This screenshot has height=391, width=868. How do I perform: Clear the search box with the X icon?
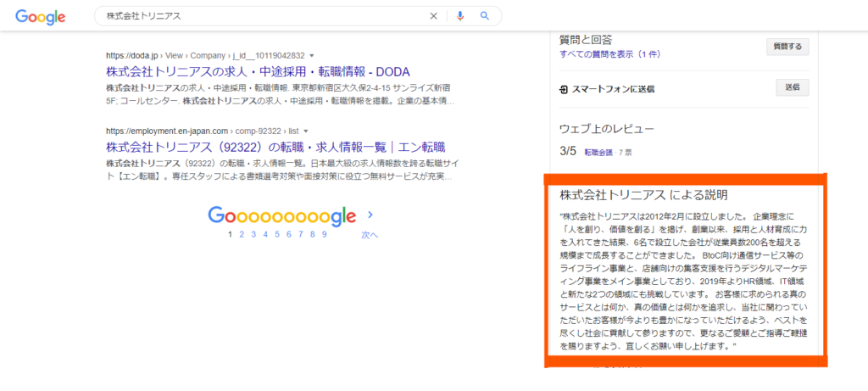point(433,16)
